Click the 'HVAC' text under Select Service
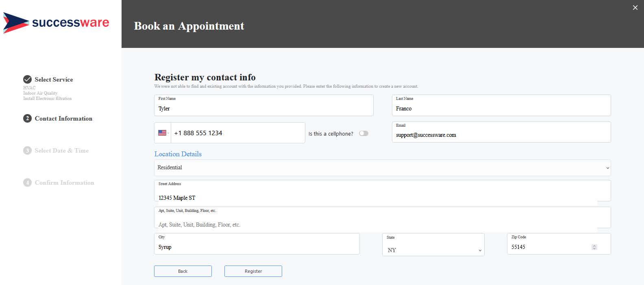 point(29,88)
